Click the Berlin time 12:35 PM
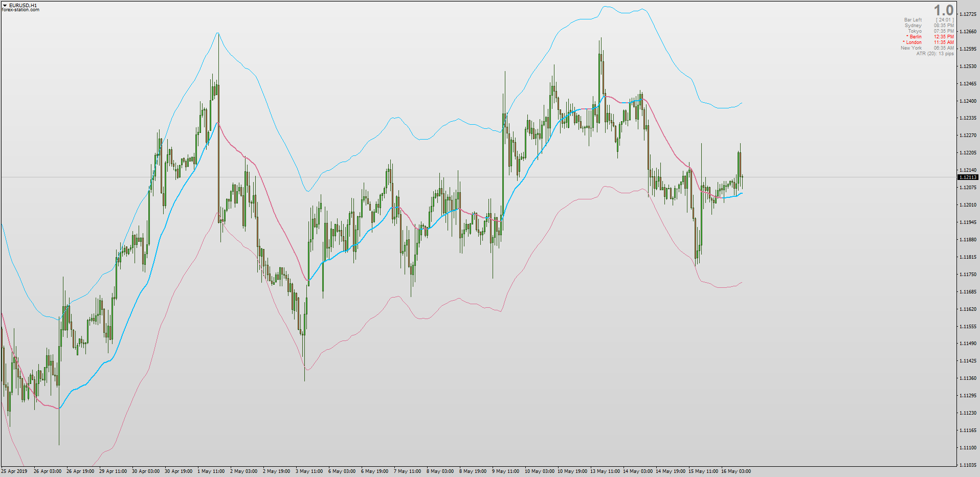The width and height of the screenshot is (980, 477). click(x=944, y=37)
